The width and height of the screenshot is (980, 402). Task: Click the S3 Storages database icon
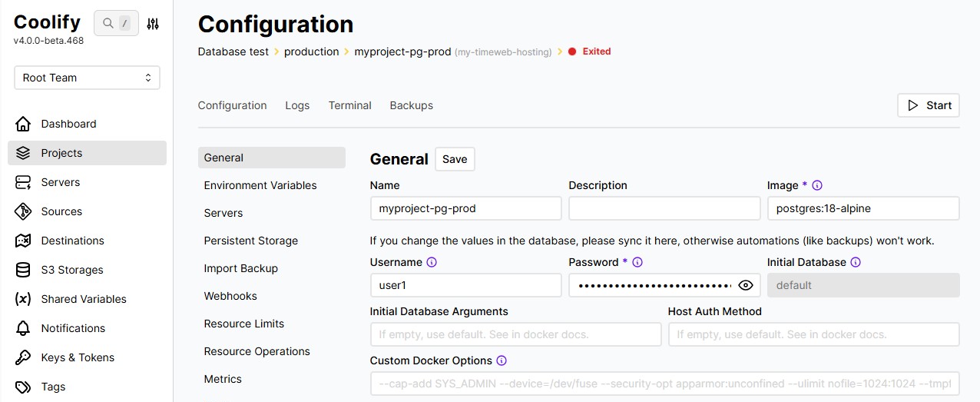click(x=23, y=270)
